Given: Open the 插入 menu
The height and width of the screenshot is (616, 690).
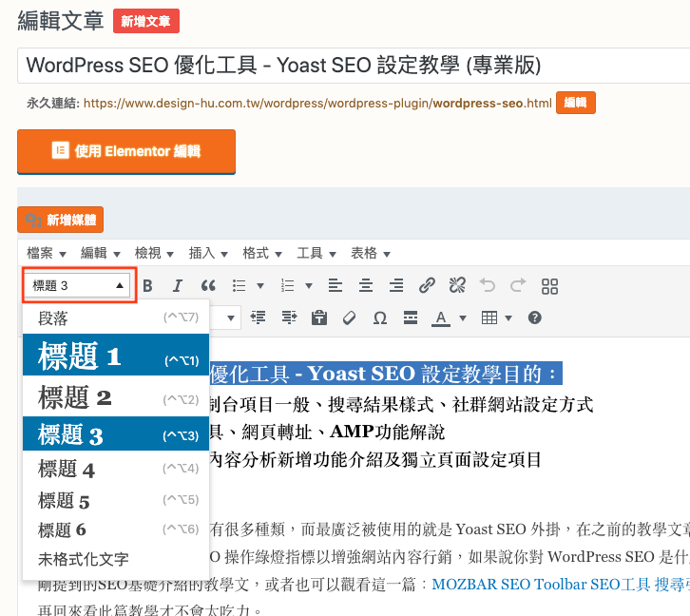Looking at the screenshot, I should [x=208, y=253].
